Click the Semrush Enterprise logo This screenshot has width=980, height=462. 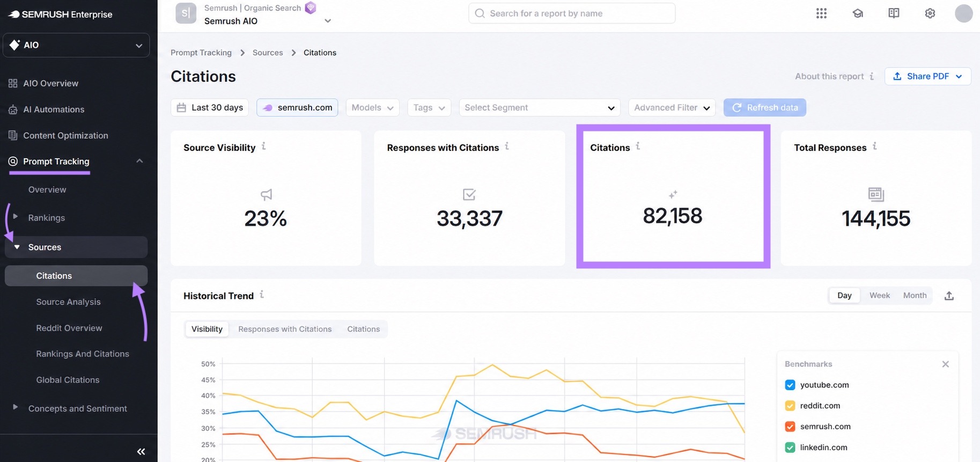tap(60, 14)
